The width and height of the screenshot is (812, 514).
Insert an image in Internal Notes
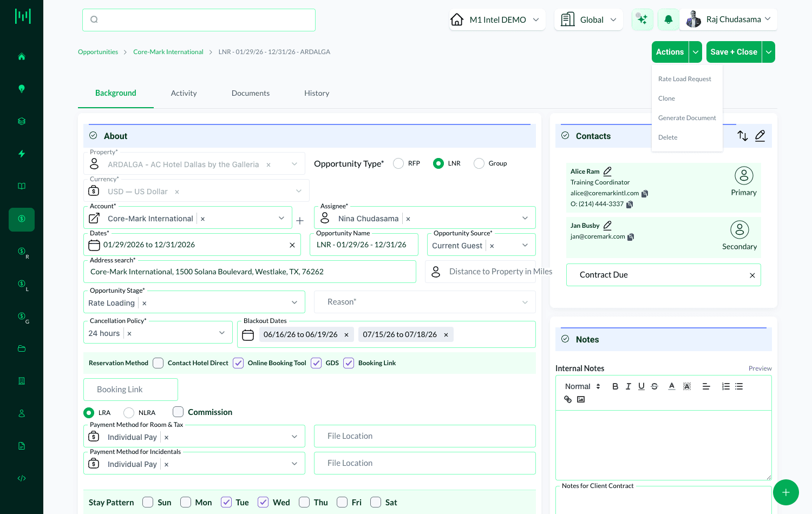[x=581, y=399]
